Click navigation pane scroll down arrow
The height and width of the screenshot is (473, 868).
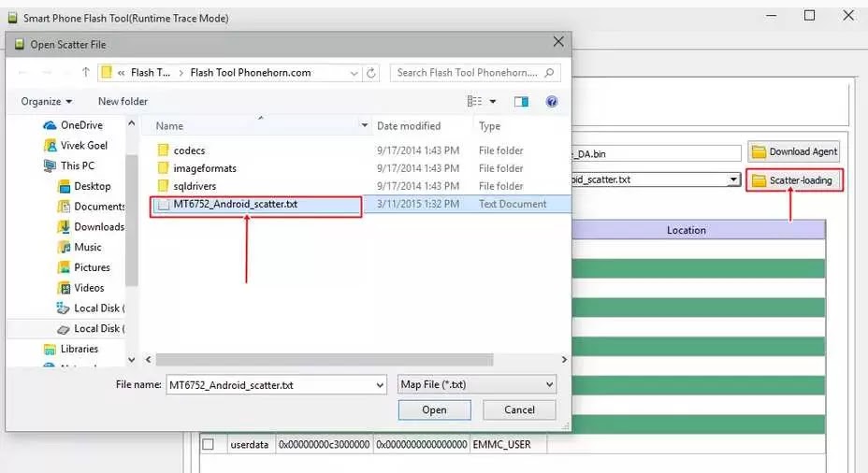[x=131, y=360]
